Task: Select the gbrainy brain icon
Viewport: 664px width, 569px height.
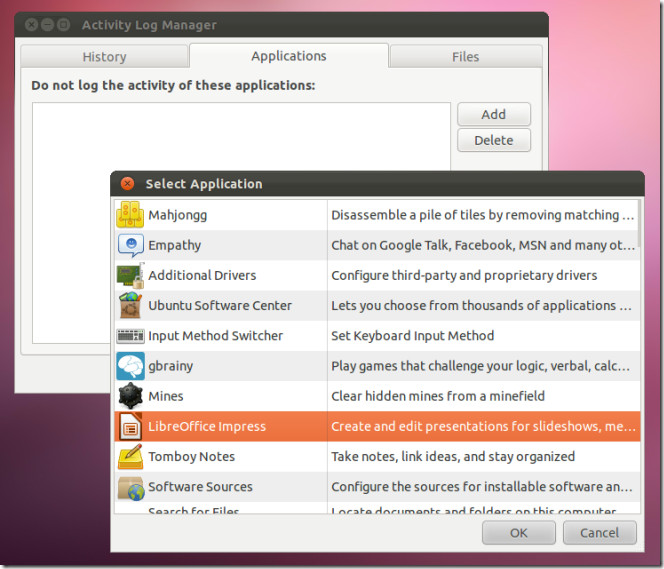Action: tap(130, 366)
